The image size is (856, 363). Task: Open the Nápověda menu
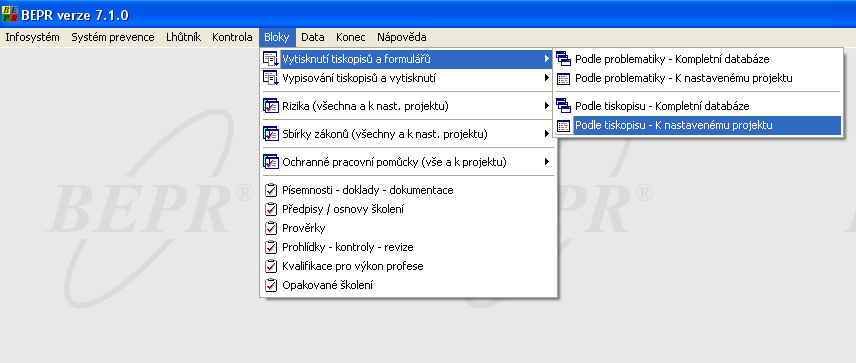[x=402, y=37]
